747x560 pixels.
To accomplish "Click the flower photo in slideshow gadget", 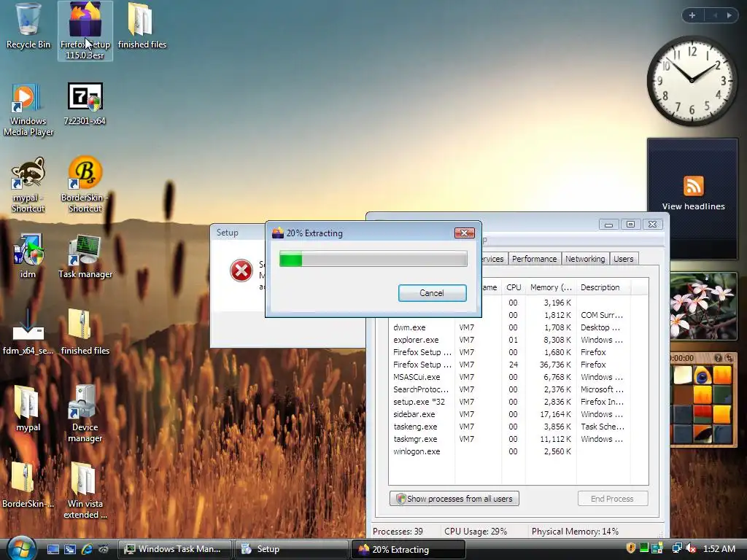I will pyautogui.click(x=704, y=306).
